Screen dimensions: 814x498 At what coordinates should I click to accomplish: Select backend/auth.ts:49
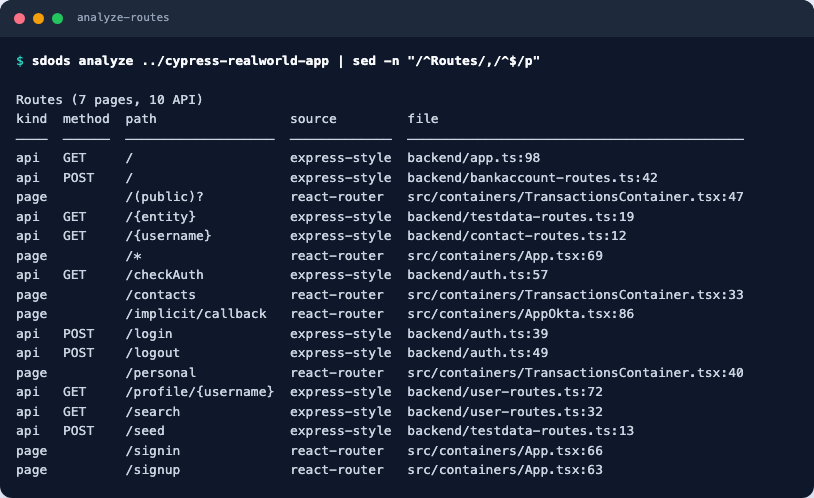[478, 353]
